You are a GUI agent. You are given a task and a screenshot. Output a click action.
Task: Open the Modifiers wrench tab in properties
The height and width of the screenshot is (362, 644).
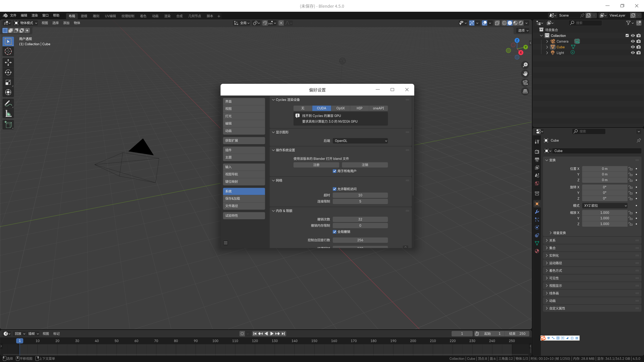537,212
